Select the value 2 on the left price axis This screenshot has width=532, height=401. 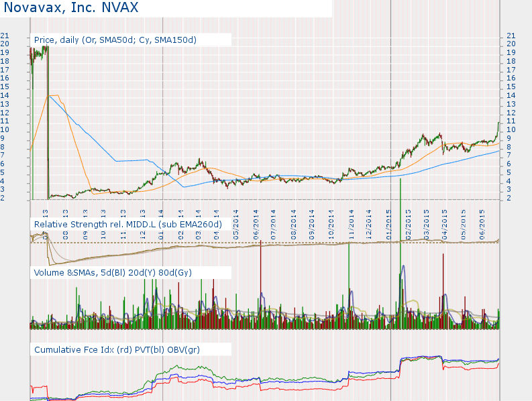tap(3, 198)
